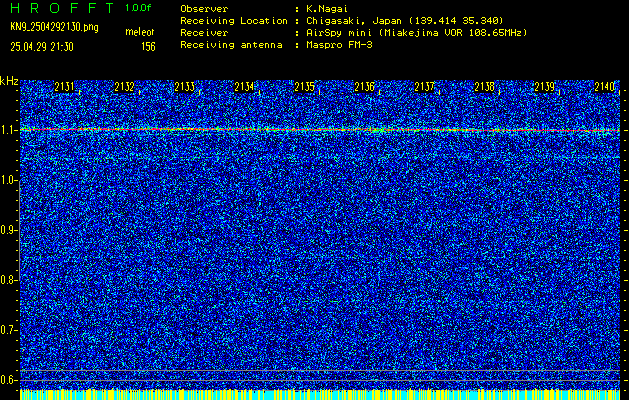
Task: Click the 1.0 kHz axis label
Action: click(7, 181)
